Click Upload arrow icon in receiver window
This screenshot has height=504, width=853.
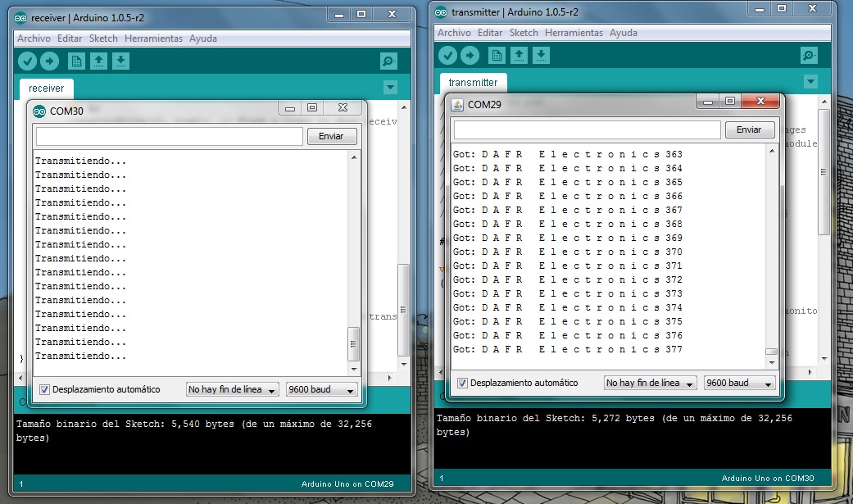[x=49, y=61]
